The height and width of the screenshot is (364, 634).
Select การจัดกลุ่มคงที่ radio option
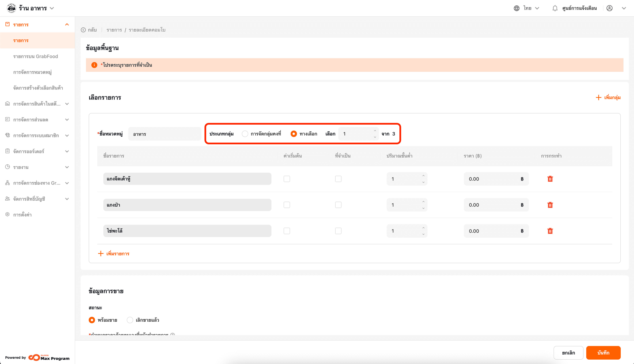[245, 134]
